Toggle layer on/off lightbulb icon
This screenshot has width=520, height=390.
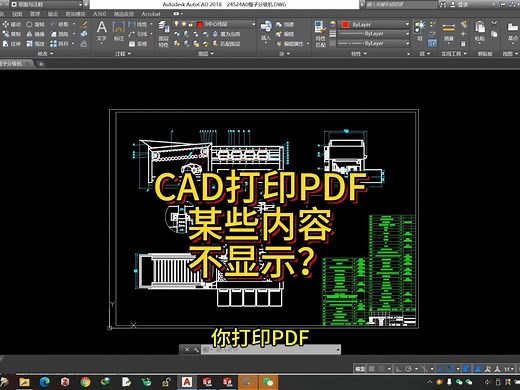(177, 24)
